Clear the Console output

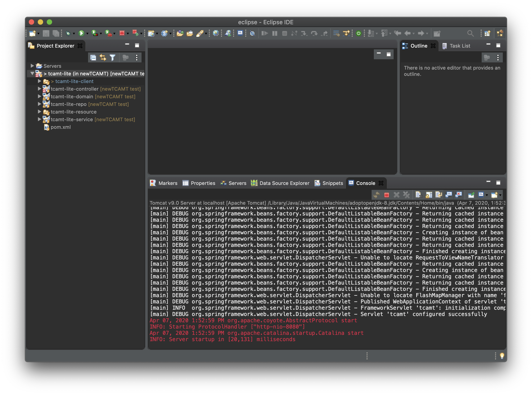[x=418, y=195]
